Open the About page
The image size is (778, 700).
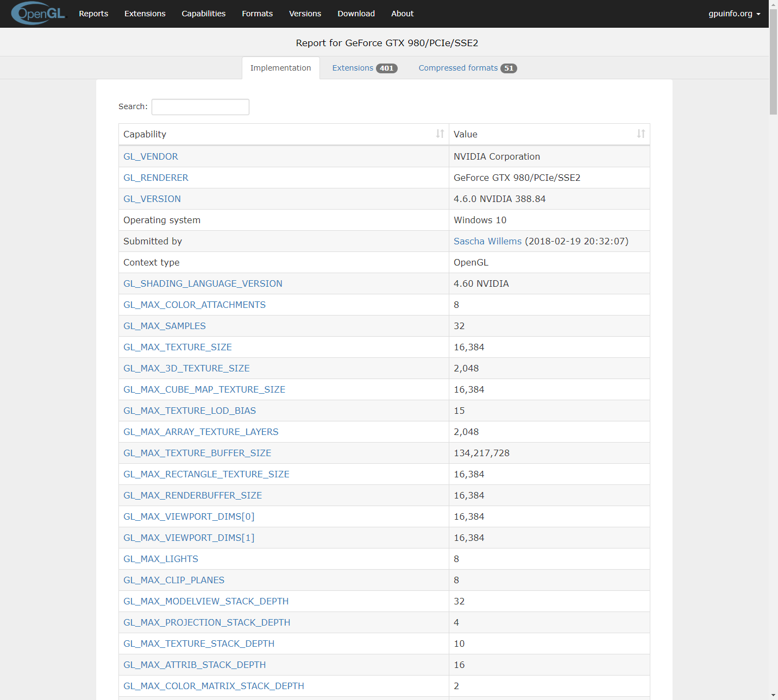pyautogui.click(x=403, y=14)
